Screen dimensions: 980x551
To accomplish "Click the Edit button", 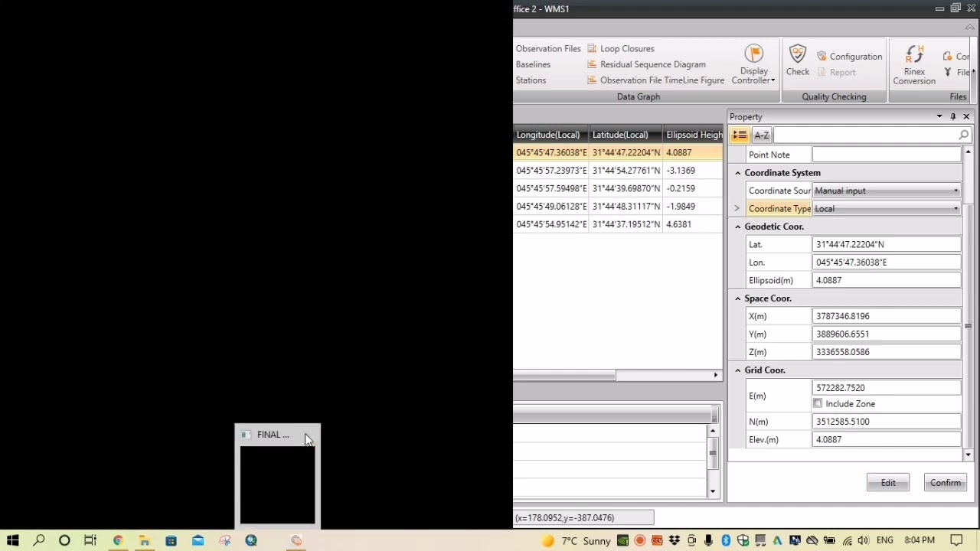I will 888,483.
